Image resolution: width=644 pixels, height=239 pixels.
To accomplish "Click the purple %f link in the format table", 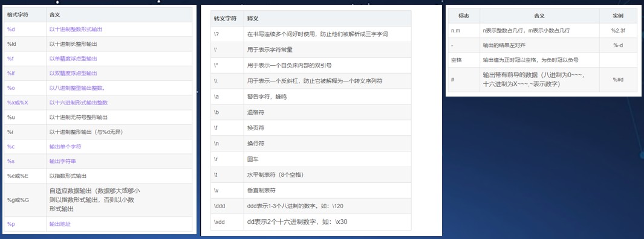I will 11,59.
